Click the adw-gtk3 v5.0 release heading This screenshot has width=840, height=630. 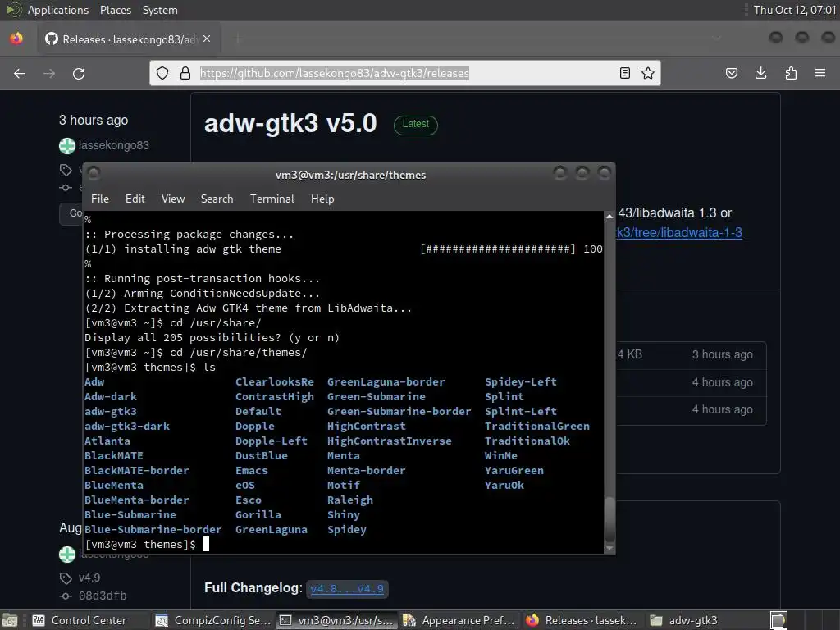pos(290,123)
